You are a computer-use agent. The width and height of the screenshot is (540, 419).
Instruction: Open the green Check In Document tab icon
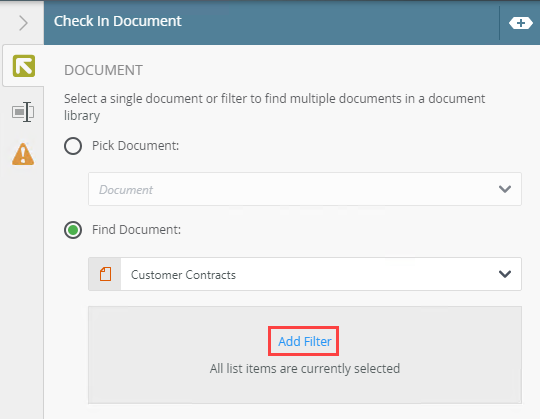coord(24,66)
